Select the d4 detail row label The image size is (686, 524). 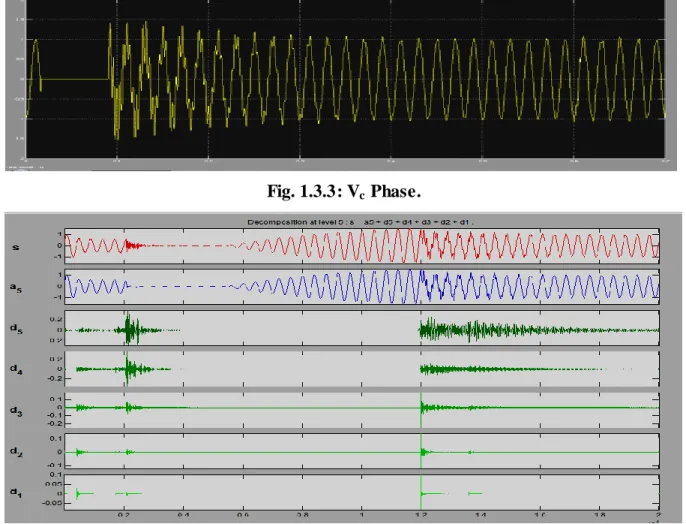pos(16,369)
